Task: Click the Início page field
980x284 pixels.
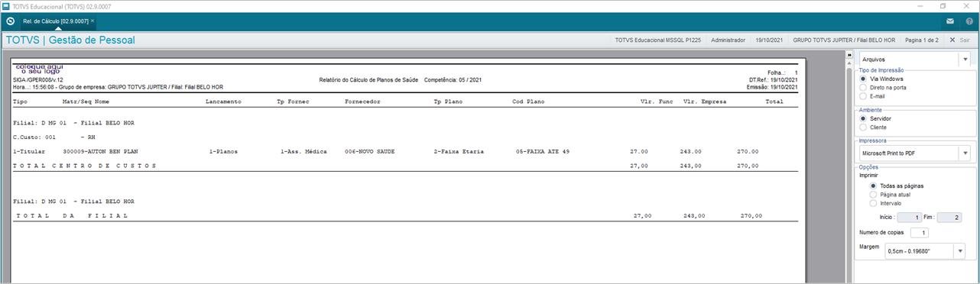Action: tap(910, 218)
